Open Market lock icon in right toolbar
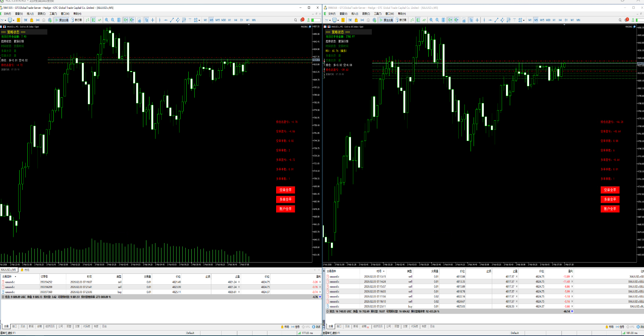The image size is (644, 336). (356, 20)
